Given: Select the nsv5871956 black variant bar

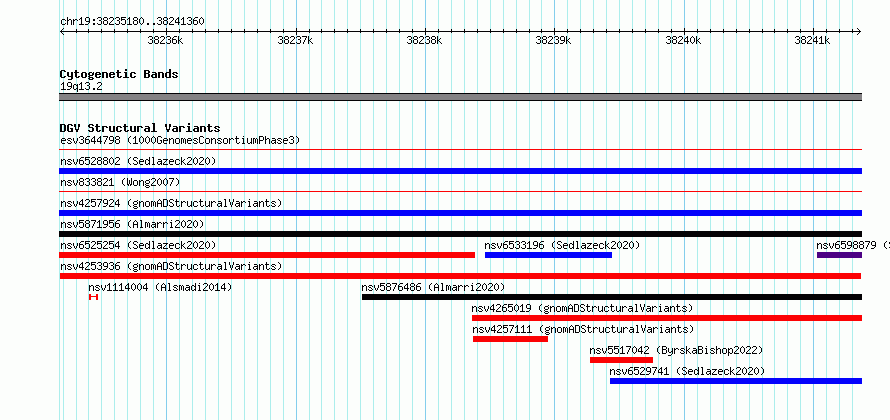Looking at the screenshot, I should [x=460, y=234].
